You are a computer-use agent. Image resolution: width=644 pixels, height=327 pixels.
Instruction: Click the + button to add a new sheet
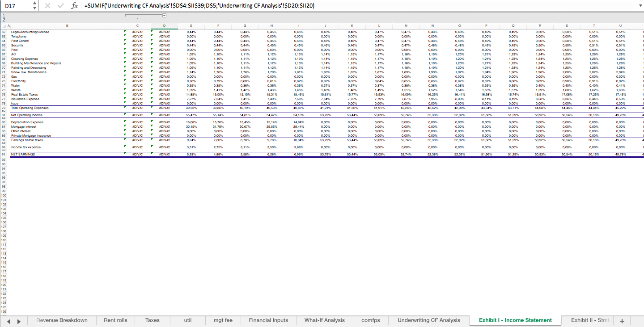click(622, 320)
